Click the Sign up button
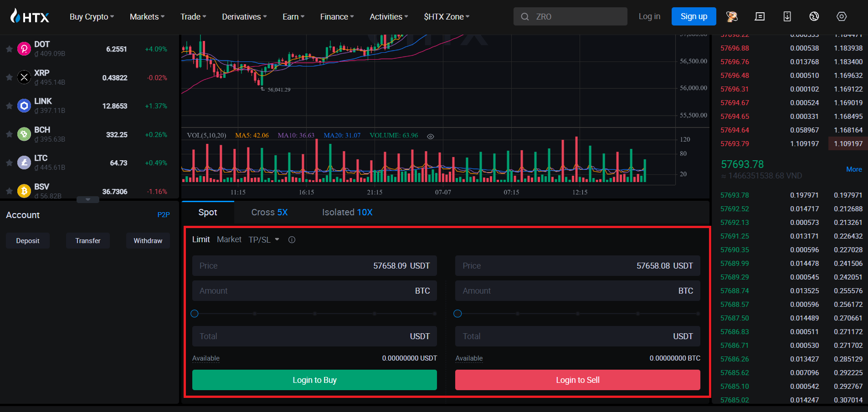The height and width of the screenshot is (412, 868). click(x=694, y=16)
